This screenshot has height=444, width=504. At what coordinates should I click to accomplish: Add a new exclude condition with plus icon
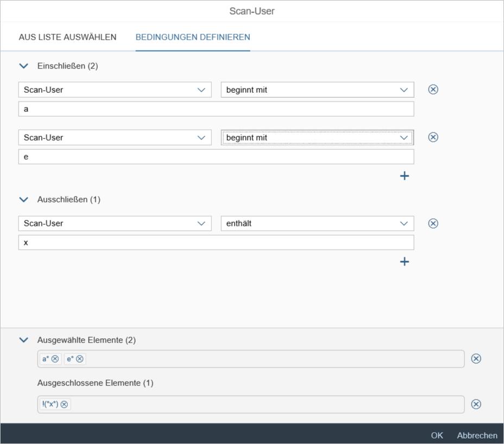pyautogui.click(x=404, y=262)
